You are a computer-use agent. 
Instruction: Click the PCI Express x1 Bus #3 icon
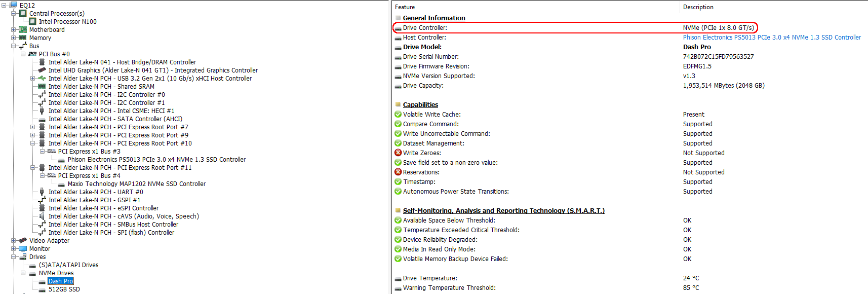point(52,151)
